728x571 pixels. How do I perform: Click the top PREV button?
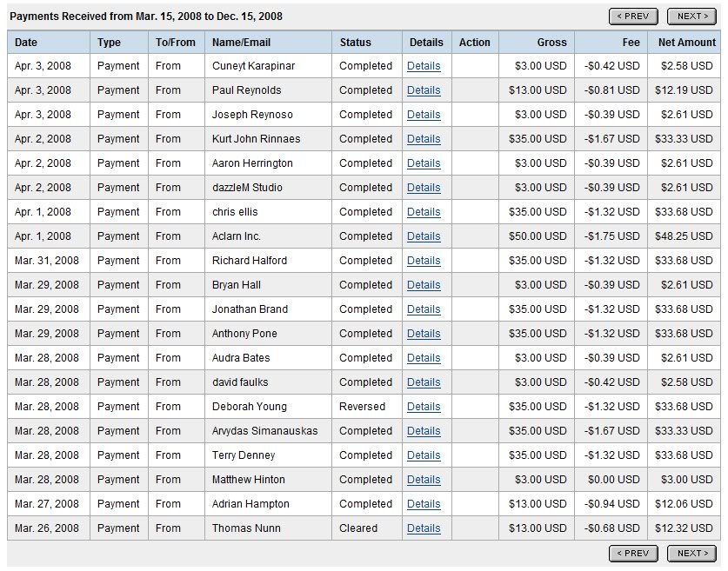(x=633, y=17)
